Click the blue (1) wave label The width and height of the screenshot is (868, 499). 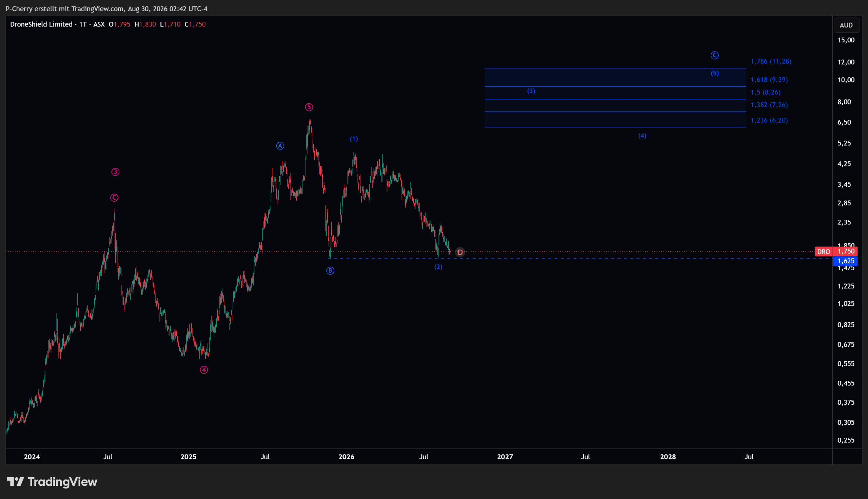coord(354,139)
